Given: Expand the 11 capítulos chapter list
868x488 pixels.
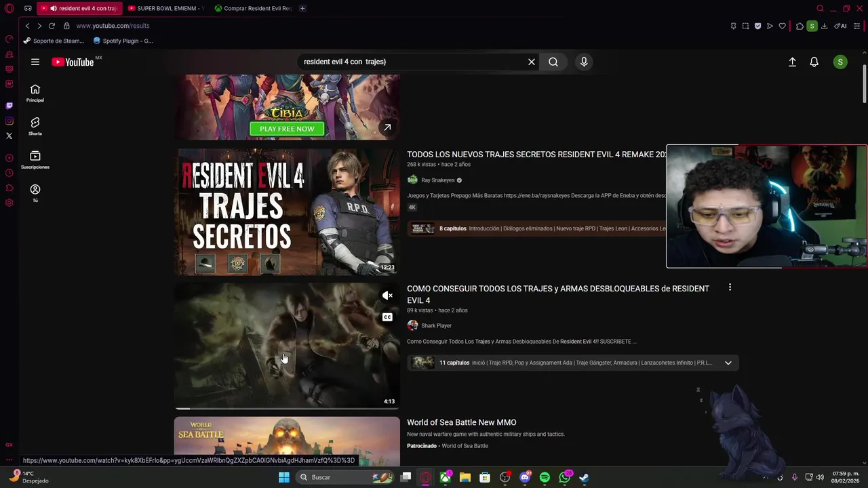Looking at the screenshot, I should [x=728, y=363].
